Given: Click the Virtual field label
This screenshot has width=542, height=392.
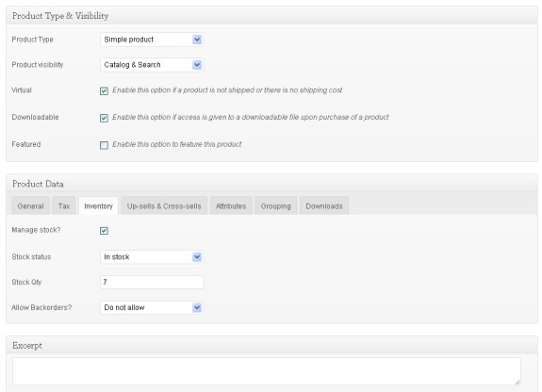Looking at the screenshot, I should (22, 90).
